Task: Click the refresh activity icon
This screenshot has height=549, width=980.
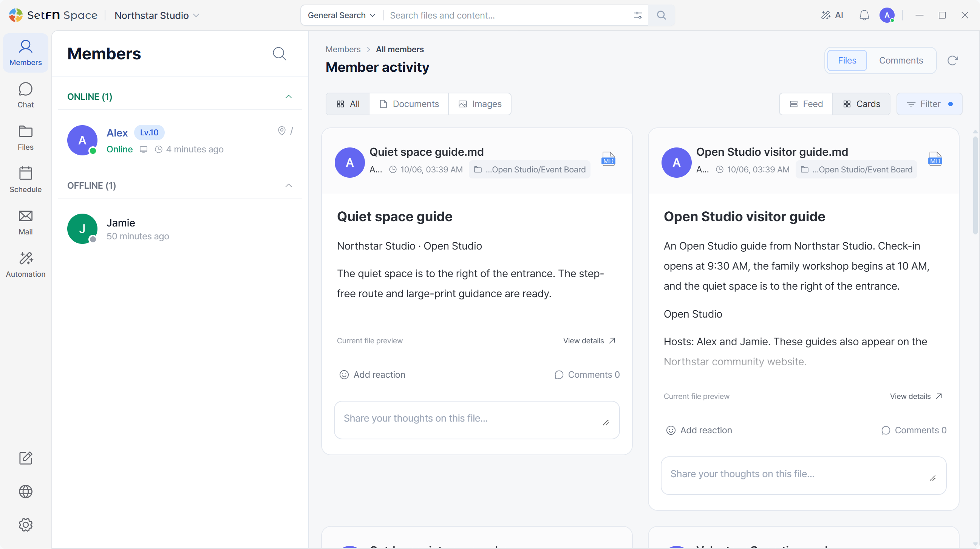Action: pos(952,60)
